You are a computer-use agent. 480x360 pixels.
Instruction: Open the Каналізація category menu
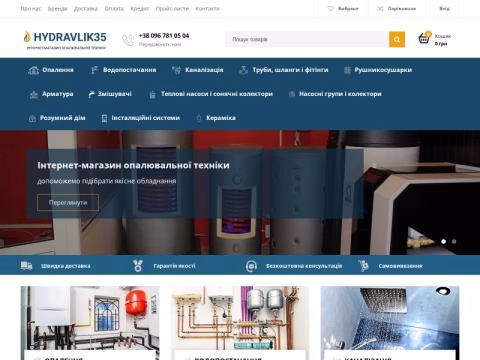pyautogui.click(x=204, y=70)
